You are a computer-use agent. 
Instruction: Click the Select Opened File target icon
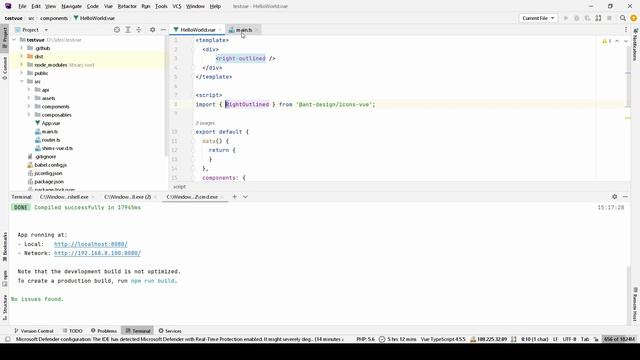point(117,30)
